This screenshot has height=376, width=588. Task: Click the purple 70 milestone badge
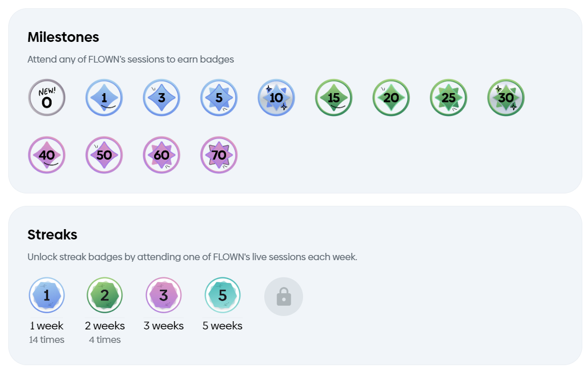click(219, 155)
